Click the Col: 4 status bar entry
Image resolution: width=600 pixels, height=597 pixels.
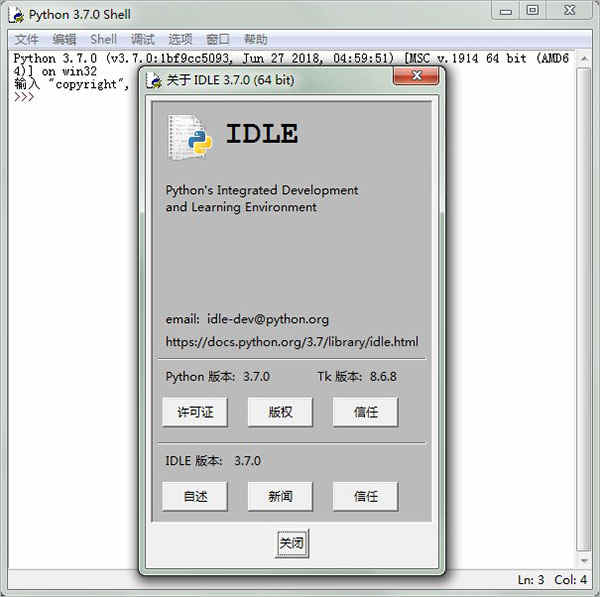(571, 580)
